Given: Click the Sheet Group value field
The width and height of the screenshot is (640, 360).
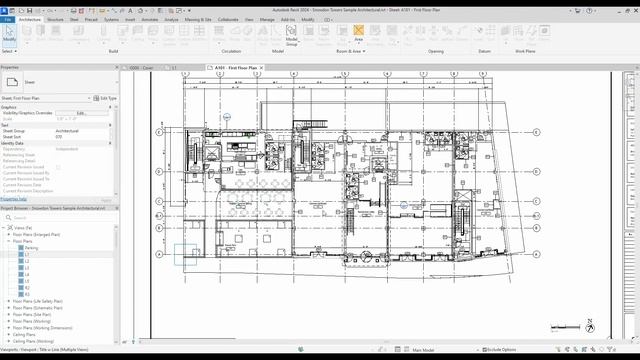Looking at the screenshot, I should pos(82,131).
